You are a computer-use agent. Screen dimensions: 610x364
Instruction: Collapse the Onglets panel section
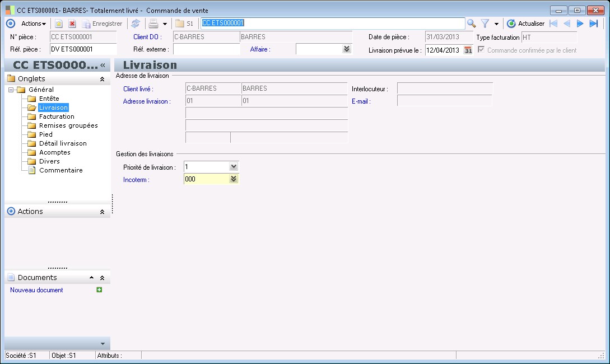[102, 79]
